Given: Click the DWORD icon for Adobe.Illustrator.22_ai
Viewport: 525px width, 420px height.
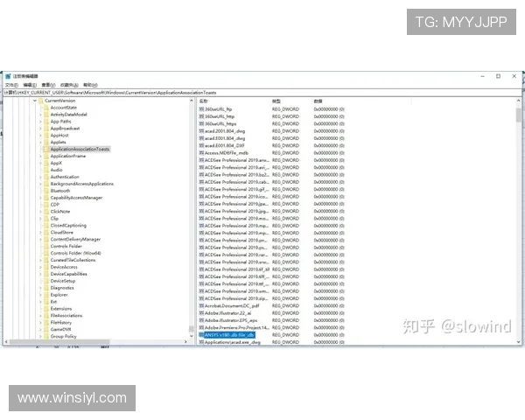Looking at the screenshot, I should [200, 311].
